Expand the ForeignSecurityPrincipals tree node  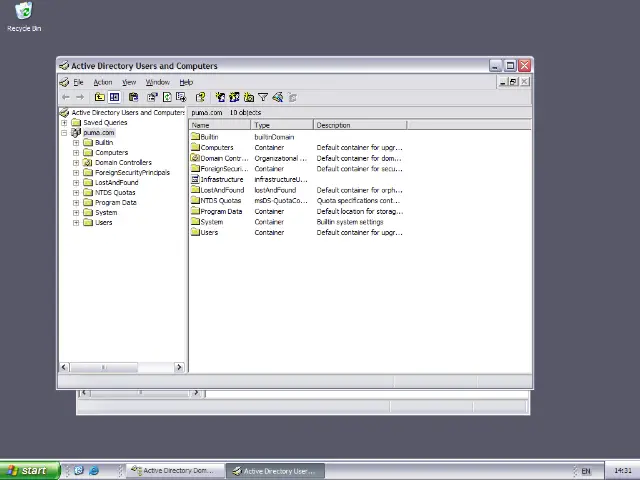tap(76, 173)
